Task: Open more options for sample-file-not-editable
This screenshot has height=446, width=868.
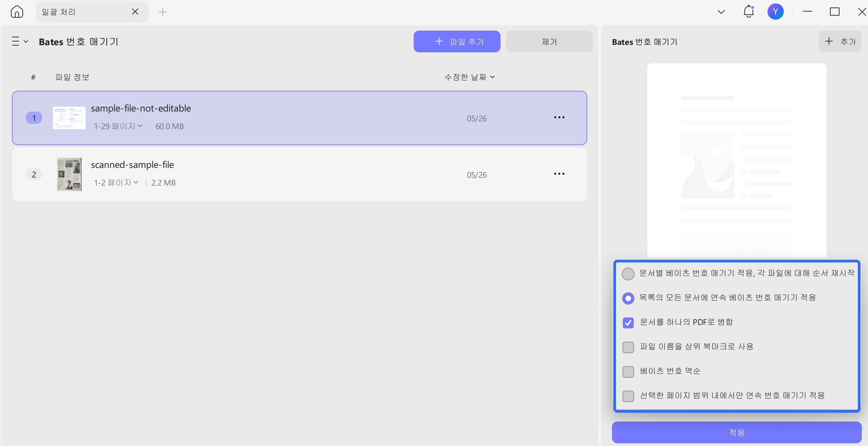Action: (559, 117)
